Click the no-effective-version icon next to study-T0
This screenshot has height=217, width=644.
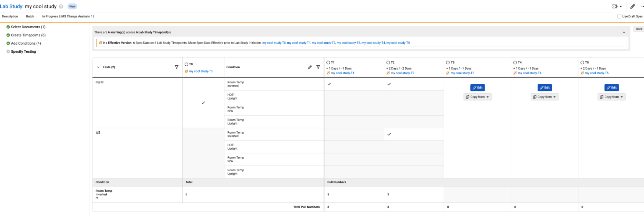click(186, 71)
